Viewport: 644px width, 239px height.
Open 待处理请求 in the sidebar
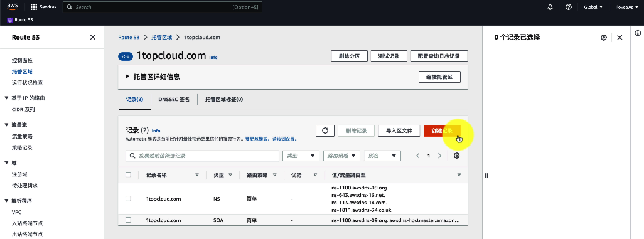click(x=24, y=185)
